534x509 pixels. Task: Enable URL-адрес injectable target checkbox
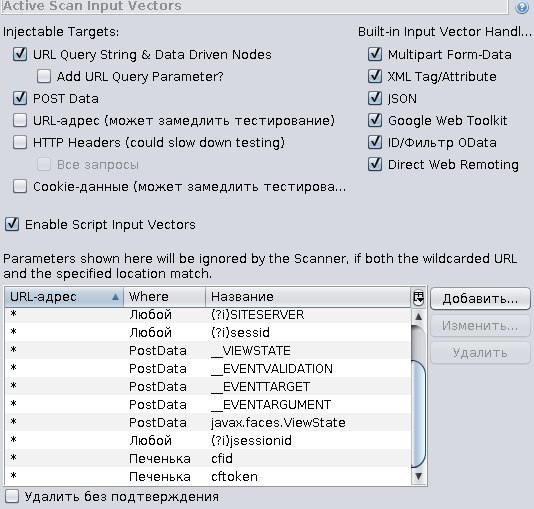(x=20, y=121)
